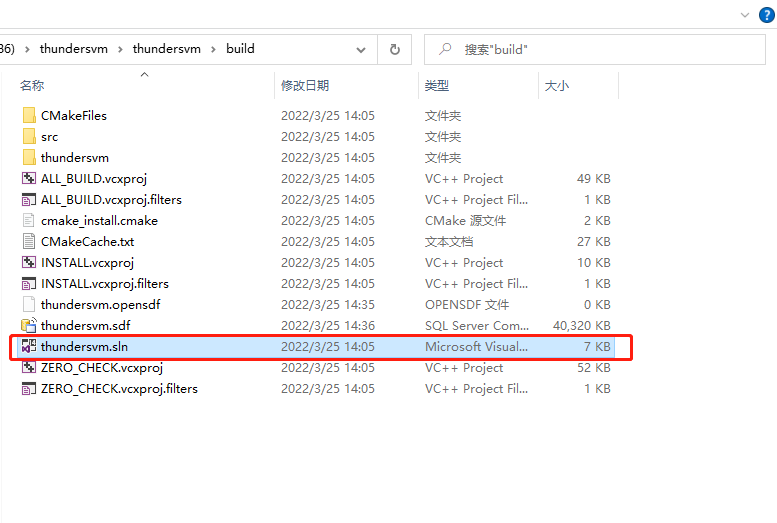Select the thundersvm.sdf database icon

coord(29,325)
